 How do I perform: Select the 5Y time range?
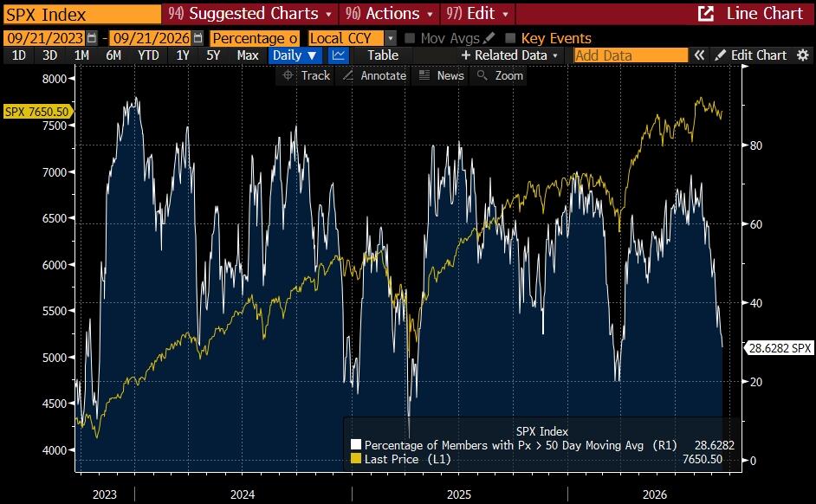(x=213, y=55)
